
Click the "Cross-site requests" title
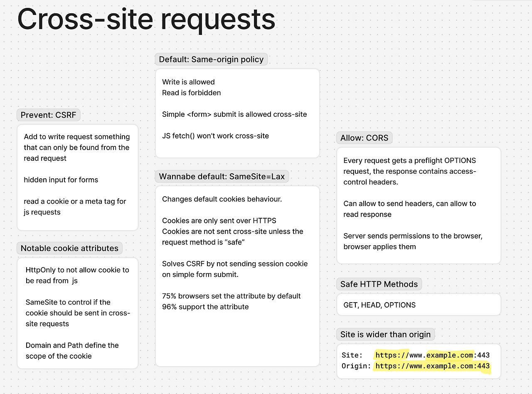tap(145, 20)
